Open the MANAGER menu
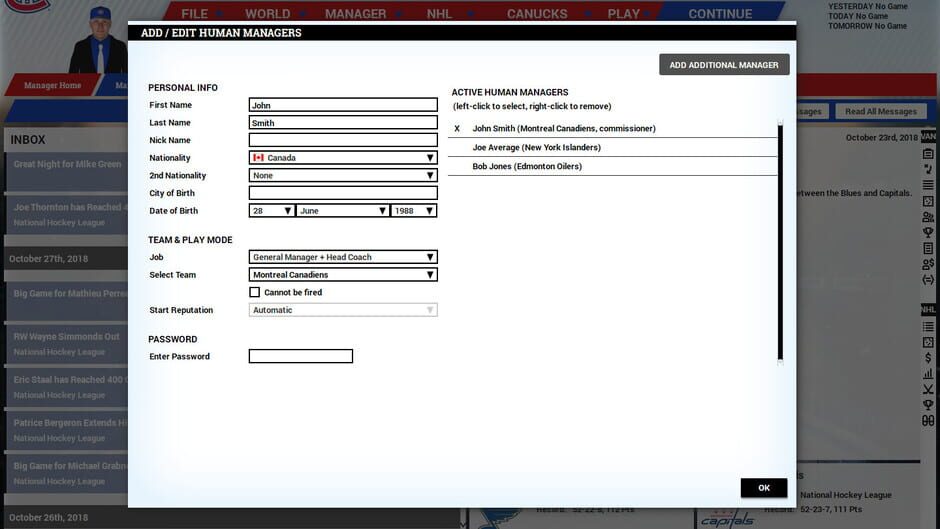Image resolution: width=940 pixels, height=529 pixels. coord(355,13)
